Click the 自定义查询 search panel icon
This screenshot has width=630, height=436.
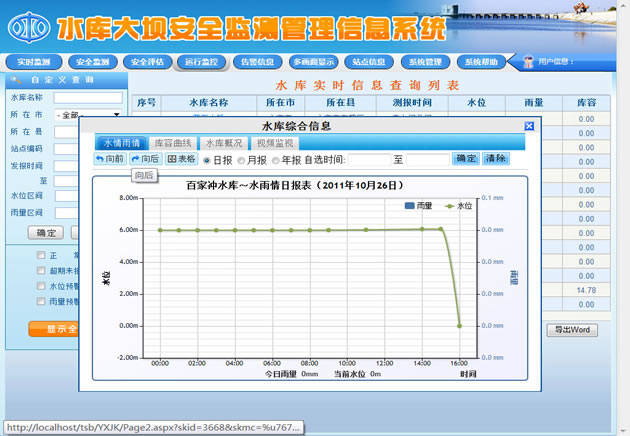click(x=18, y=80)
